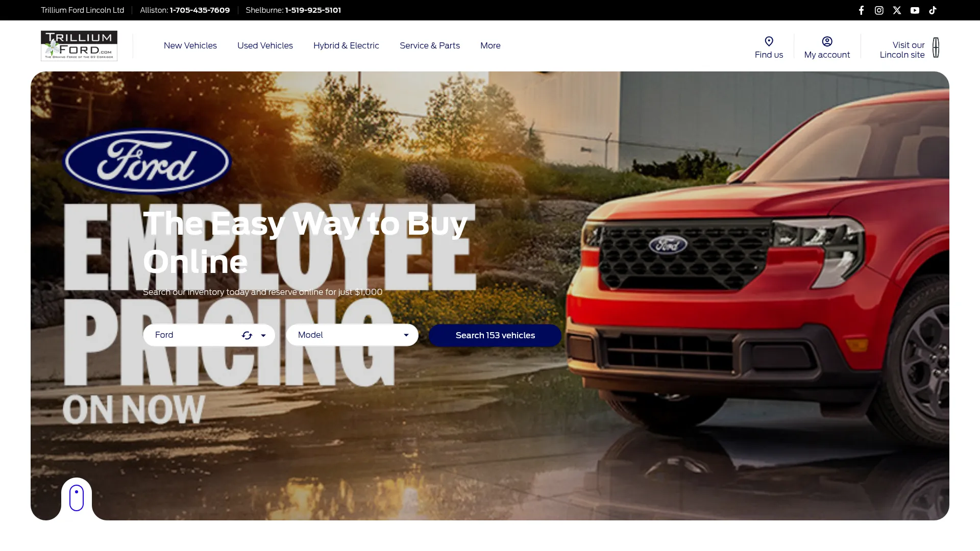Image resolution: width=980 pixels, height=551 pixels.
Task: Open the Instagram social icon
Action: coord(879,10)
